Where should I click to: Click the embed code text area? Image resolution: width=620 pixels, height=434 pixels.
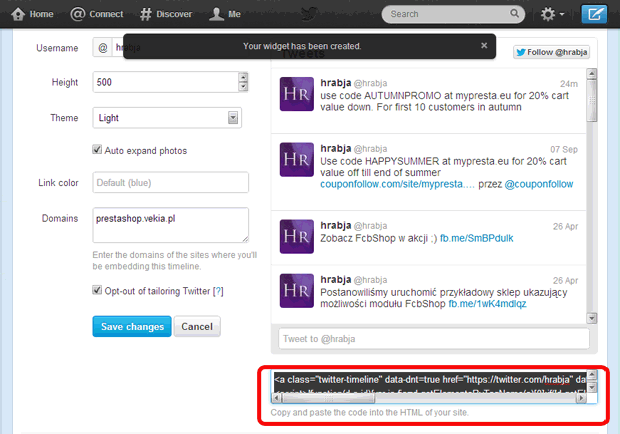(x=428, y=386)
